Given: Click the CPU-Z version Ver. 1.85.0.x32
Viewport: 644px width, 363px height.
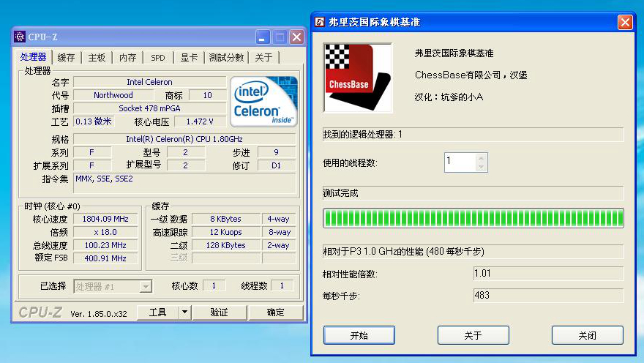Looking at the screenshot, I should pyautogui.click(x=99, y=314).
